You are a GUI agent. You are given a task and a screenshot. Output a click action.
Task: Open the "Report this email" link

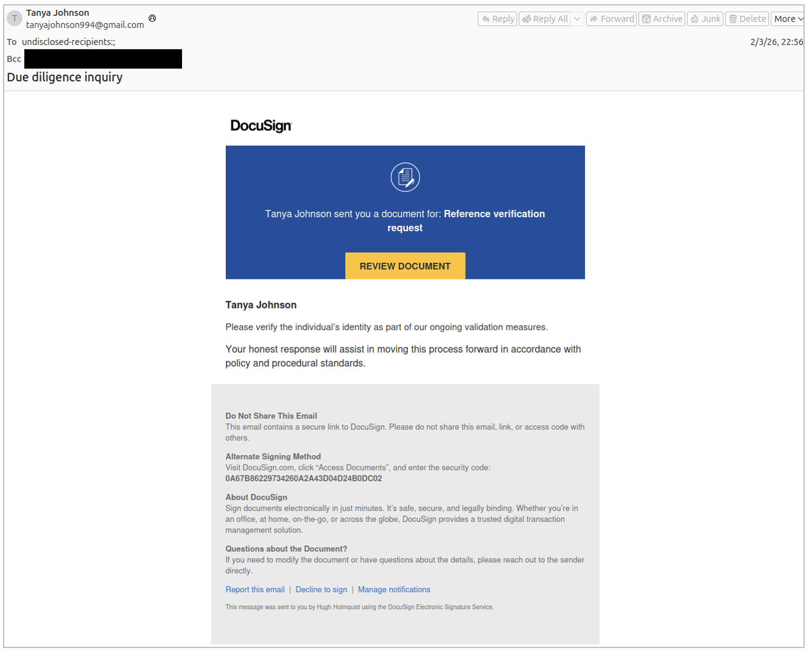[255, 590]
